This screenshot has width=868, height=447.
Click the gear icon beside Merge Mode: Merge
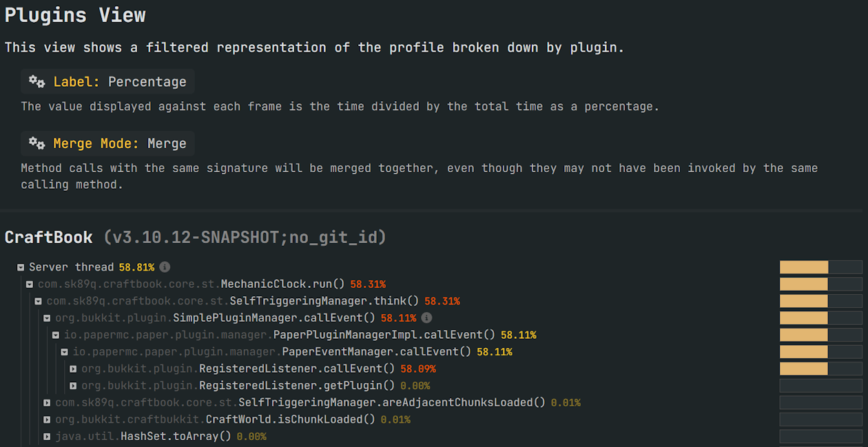pos(36,143)
